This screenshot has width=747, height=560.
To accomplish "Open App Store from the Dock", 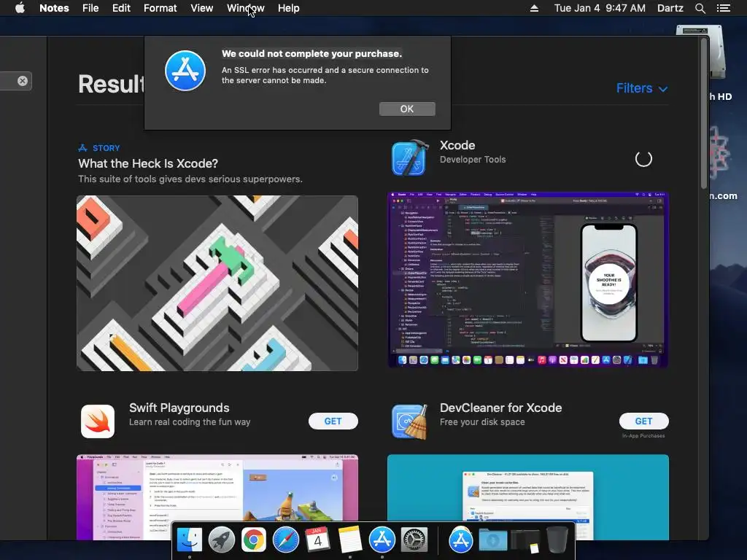I will tap(382, 540).
